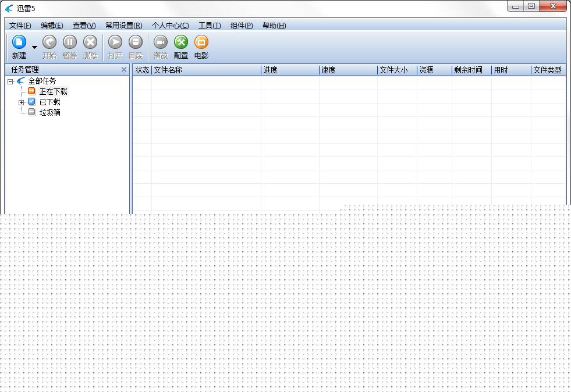This screenshot has height=392, width=571.
Task: Expand the 已下载 tree node
Action: [22, 102]
